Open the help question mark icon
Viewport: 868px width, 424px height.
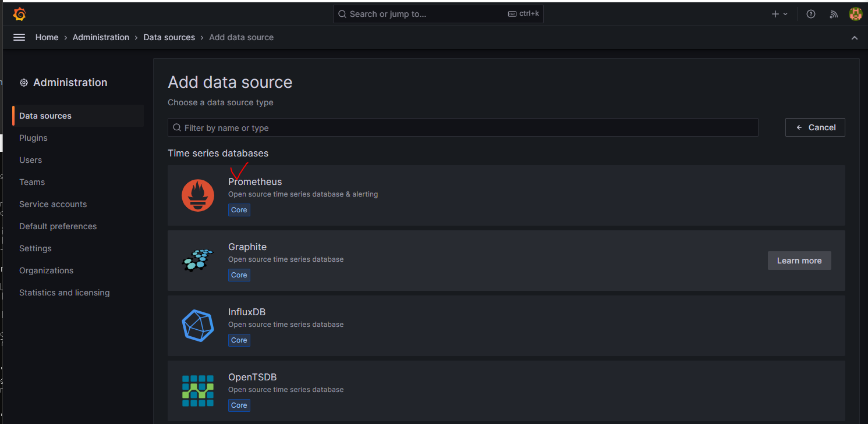coord(811,14)
